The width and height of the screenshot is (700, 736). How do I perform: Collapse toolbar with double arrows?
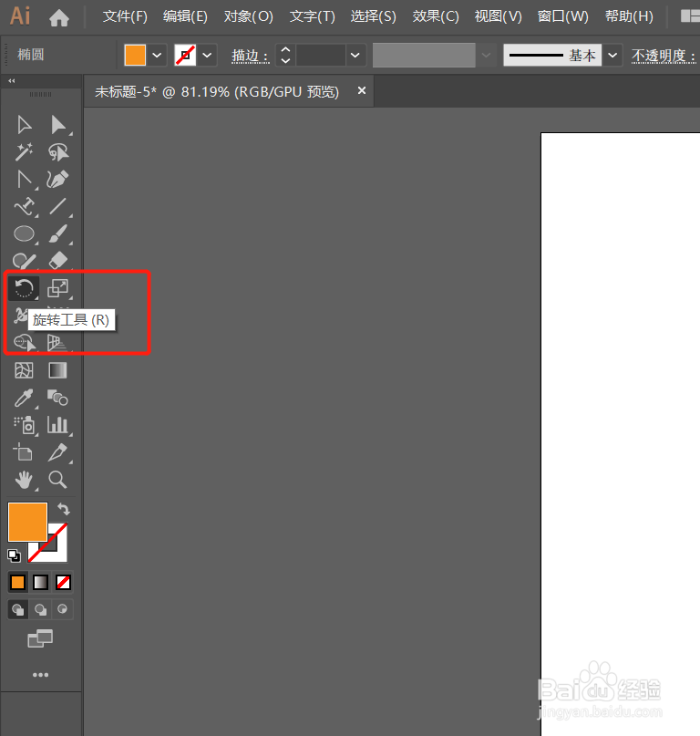(12, 81)
